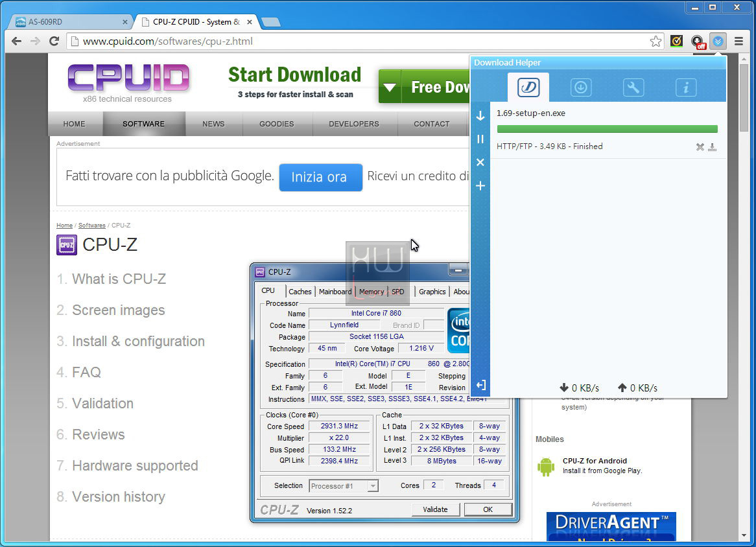Go back to the previous page
756x547 pixels.
pos(16,41)
